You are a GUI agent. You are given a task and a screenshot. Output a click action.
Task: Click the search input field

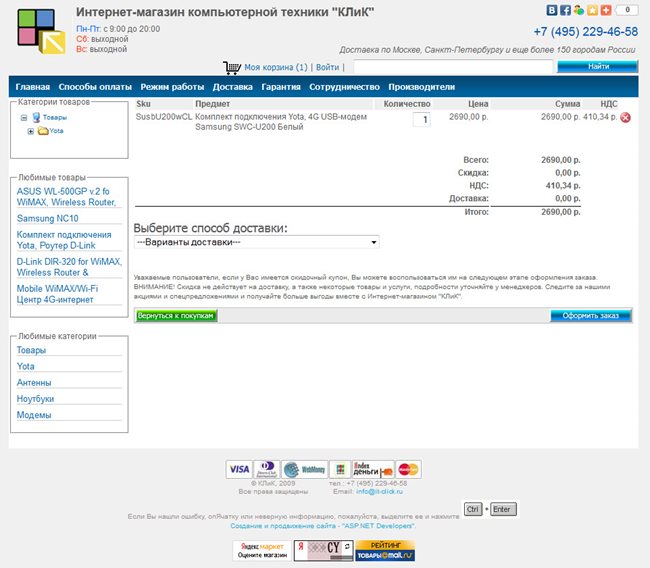pyautogui.click(x=453, y=66)
